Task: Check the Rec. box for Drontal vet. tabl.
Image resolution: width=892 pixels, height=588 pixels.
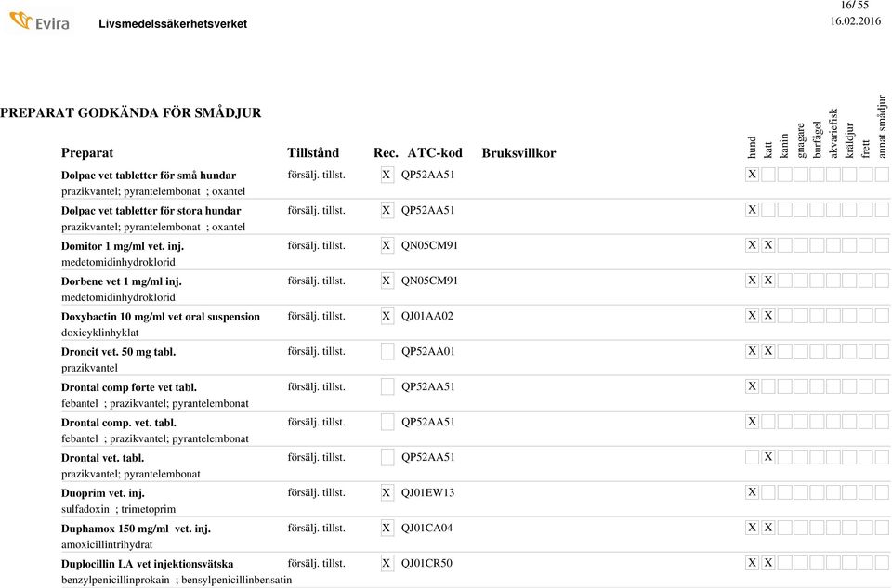Action: [387, 457]
